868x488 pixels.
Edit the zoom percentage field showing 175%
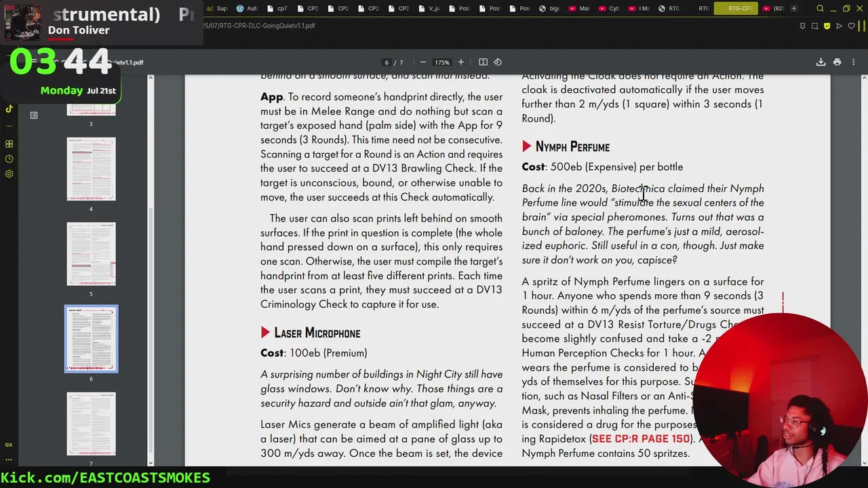(442, 62)
